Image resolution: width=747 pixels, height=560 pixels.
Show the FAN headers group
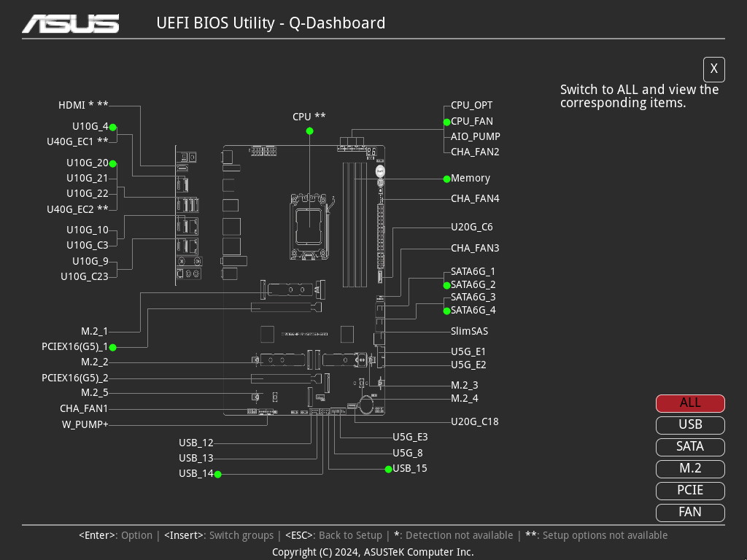[690, 513]
